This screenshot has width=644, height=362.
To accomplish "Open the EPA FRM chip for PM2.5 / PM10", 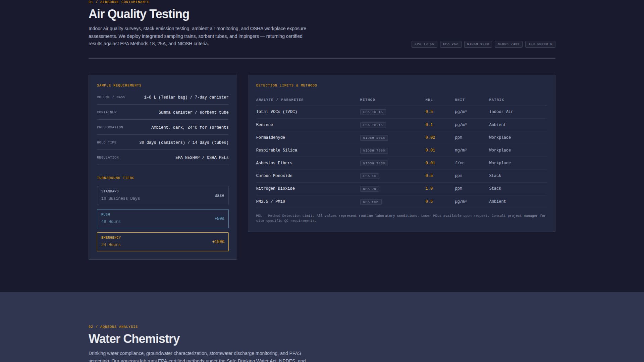I will [370, 201].
